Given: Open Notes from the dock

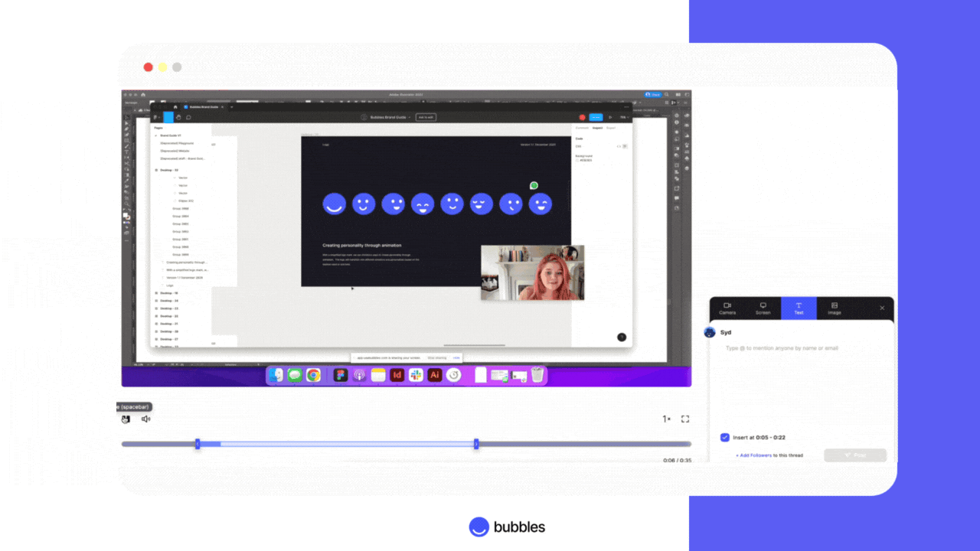Looking at the screenshot, I should [378, 375].
